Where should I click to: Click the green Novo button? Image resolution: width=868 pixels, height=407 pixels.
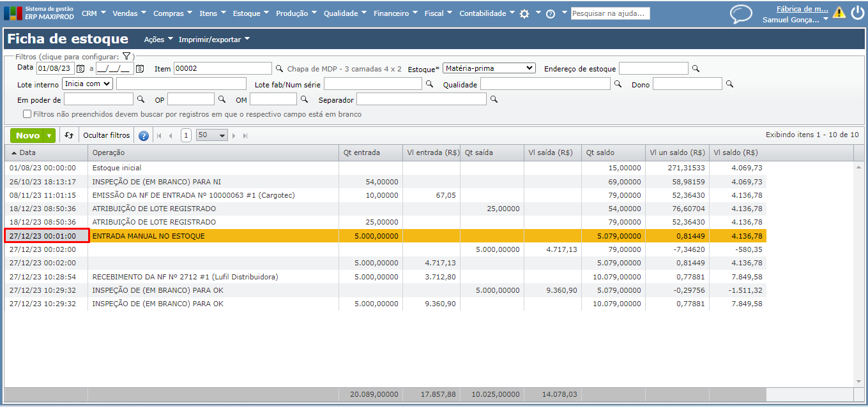(27, 135)
